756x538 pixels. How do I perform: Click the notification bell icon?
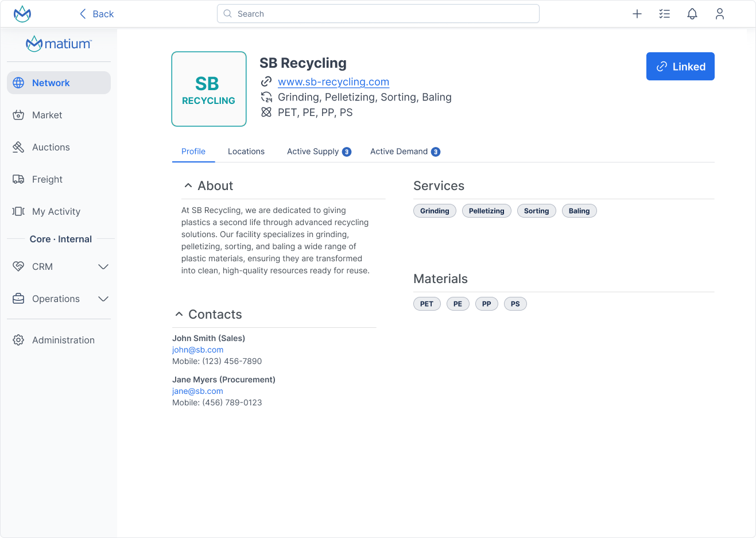pos(692,13)
